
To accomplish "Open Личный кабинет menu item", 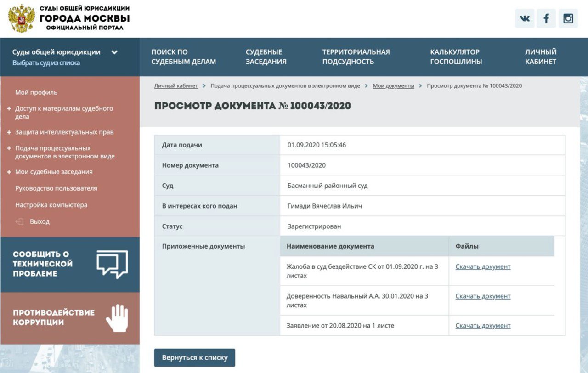I will [x=541, y=57].
